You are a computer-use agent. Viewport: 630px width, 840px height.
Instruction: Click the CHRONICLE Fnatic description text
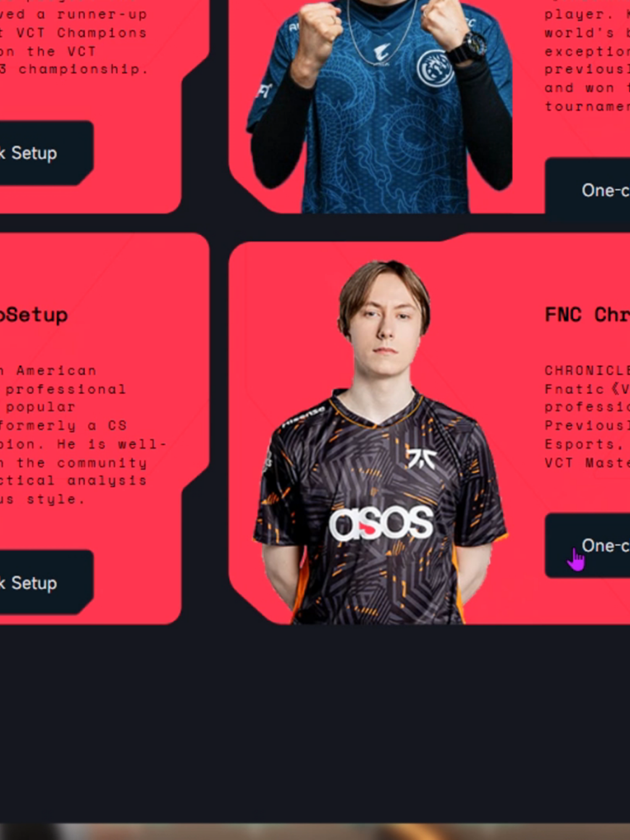[x=587, y=416]
